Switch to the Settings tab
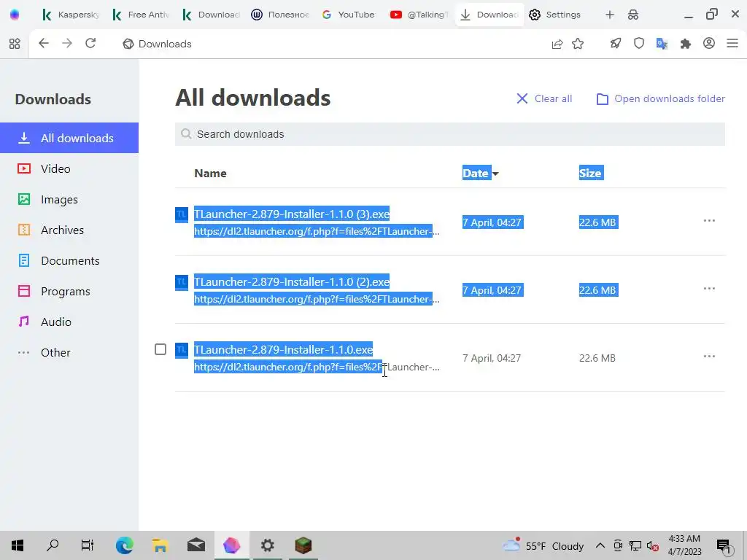The image size is (747, 560). pyautogui.click(x=557, y=15)
